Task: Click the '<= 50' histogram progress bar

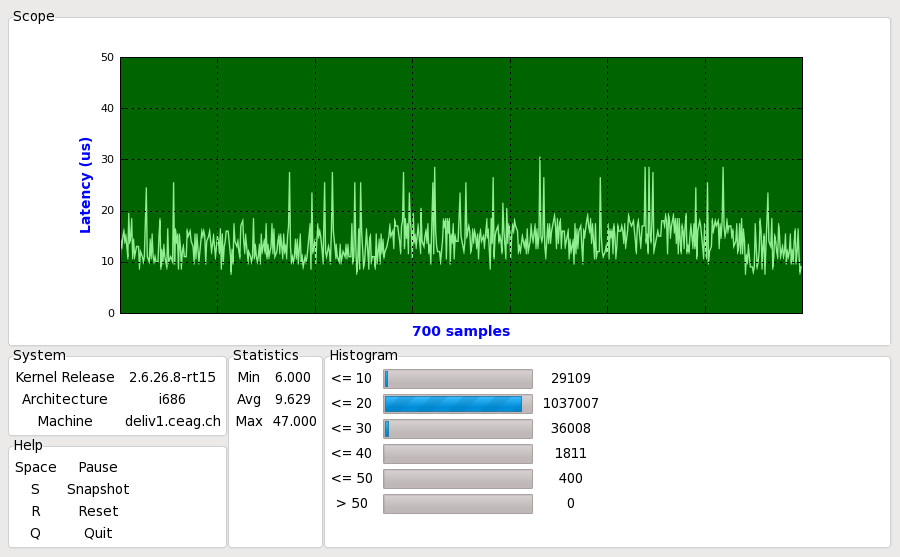Action: (x=458, y=479)
